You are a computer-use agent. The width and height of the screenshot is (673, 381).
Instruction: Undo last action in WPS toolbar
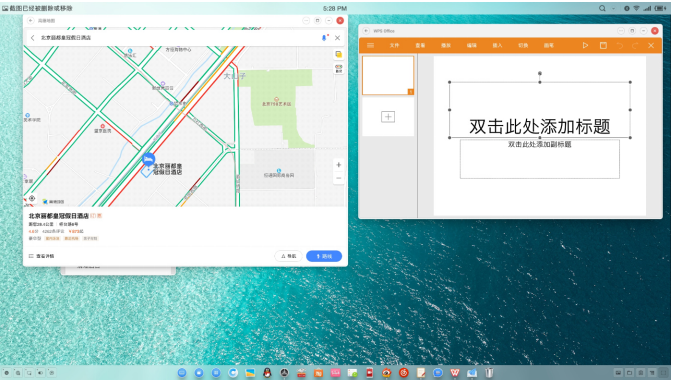tap(620, 45)
